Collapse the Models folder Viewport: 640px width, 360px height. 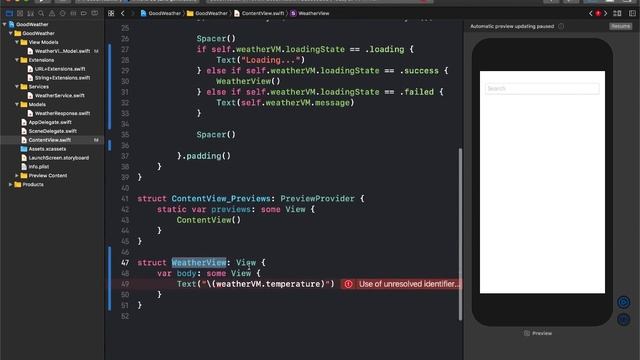coord(17,104)
